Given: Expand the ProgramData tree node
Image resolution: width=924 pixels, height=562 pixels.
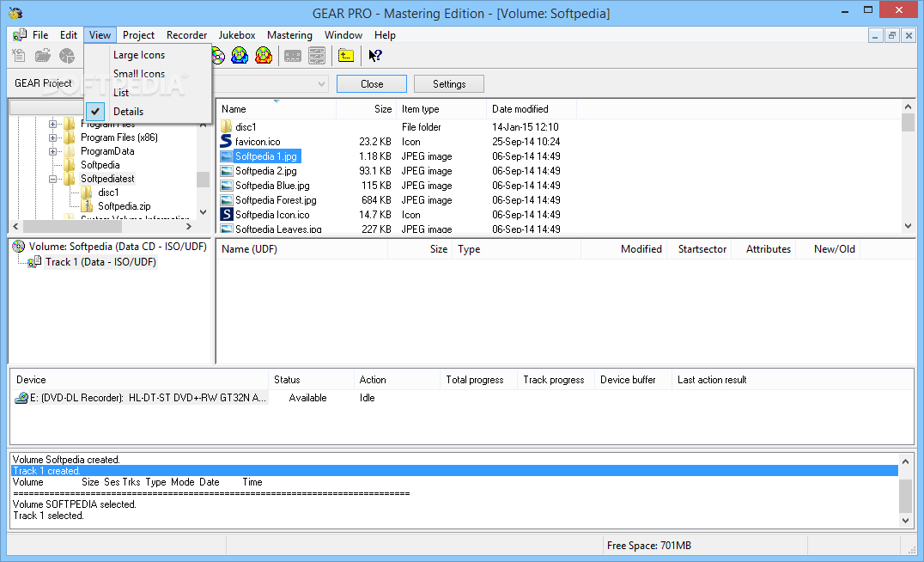Looking at the screenshot, I should pyautogui.click(x=52, y=151).
